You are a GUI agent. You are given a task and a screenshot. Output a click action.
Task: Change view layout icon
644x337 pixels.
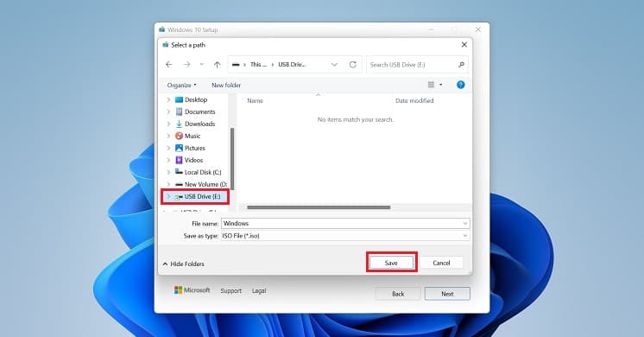(431, 85)
